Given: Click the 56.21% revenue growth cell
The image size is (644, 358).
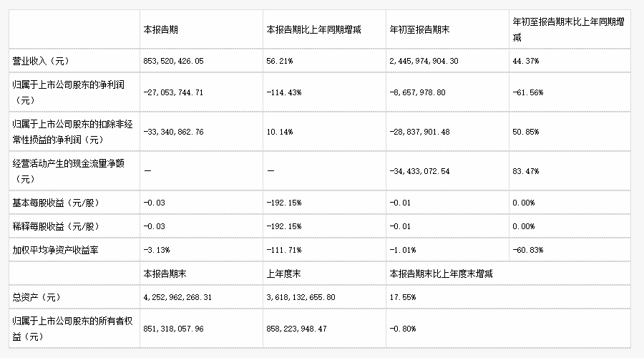Looking at the screenshot, I should (x=279, y=62).
